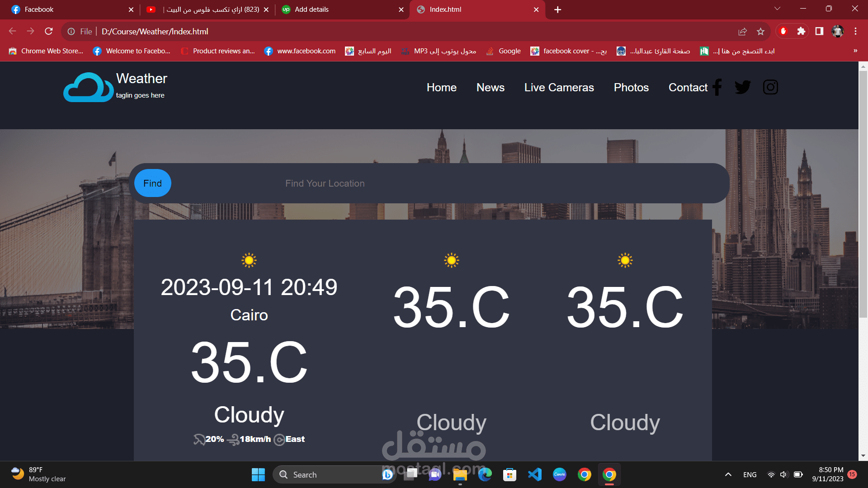The height and width of the screenshot is (488, 868).
Task: Open the ENG language indicator
Action: pos(750,474)
